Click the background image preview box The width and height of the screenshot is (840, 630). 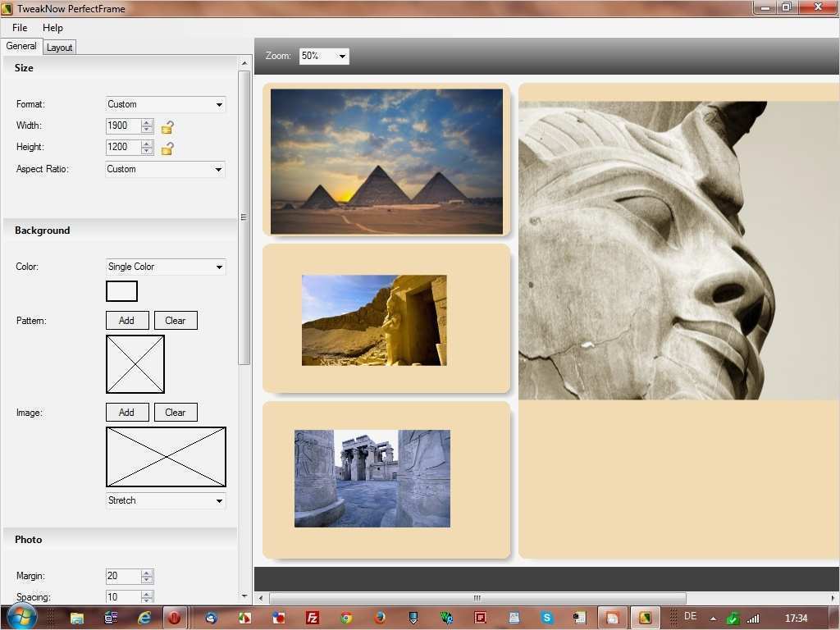point(166,457)
